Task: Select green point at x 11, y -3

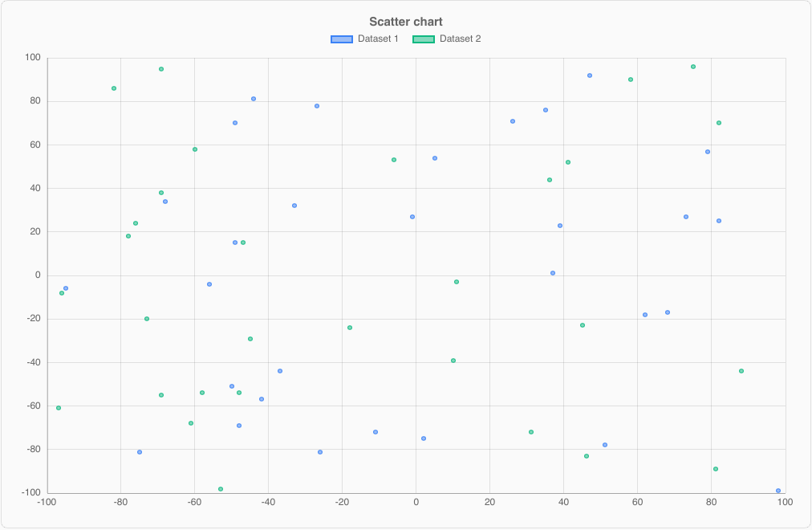Action: (457, 282)
